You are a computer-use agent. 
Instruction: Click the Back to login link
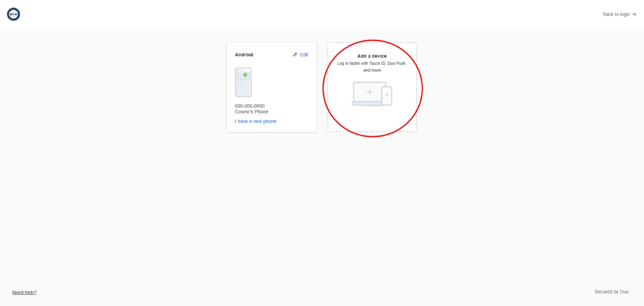(616, 14)
